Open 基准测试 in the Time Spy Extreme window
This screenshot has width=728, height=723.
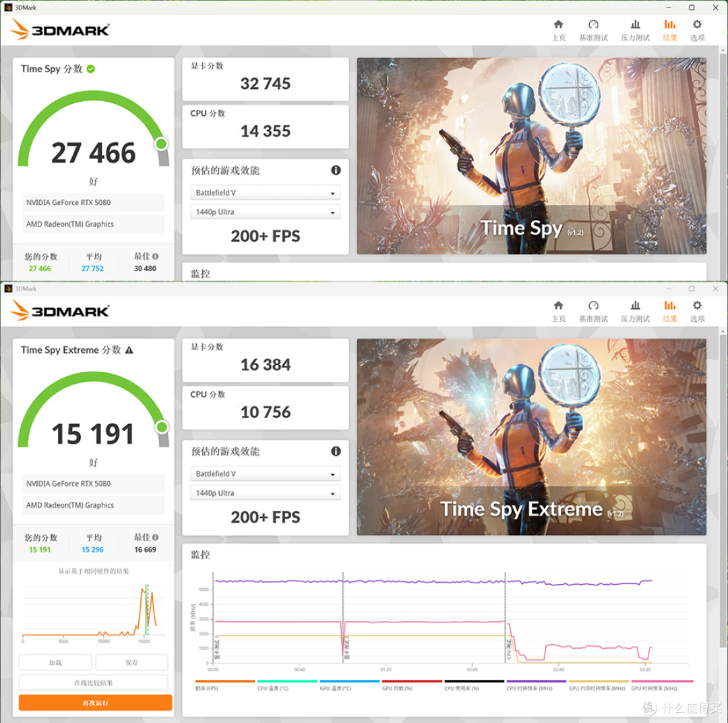[593, 312]
